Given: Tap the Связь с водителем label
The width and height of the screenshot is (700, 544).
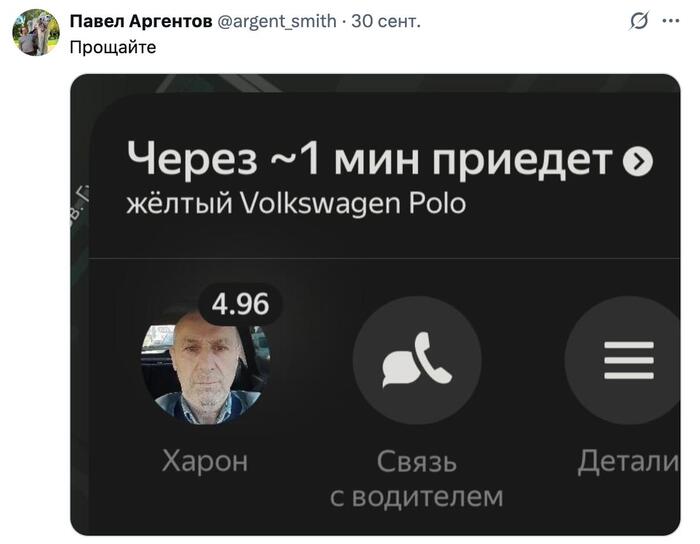Looking at the screenshot, I should tap(417, 478).
